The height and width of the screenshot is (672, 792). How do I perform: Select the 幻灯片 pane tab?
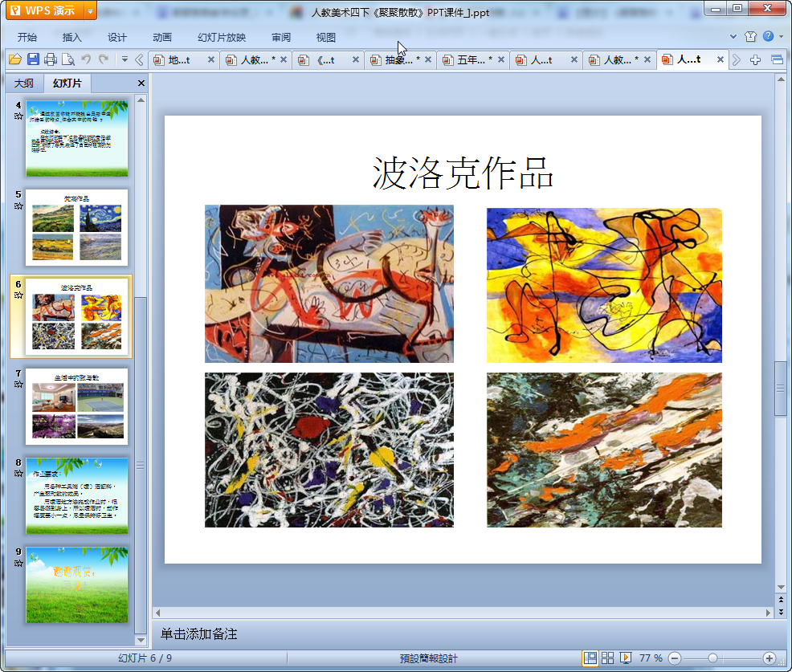67,83
